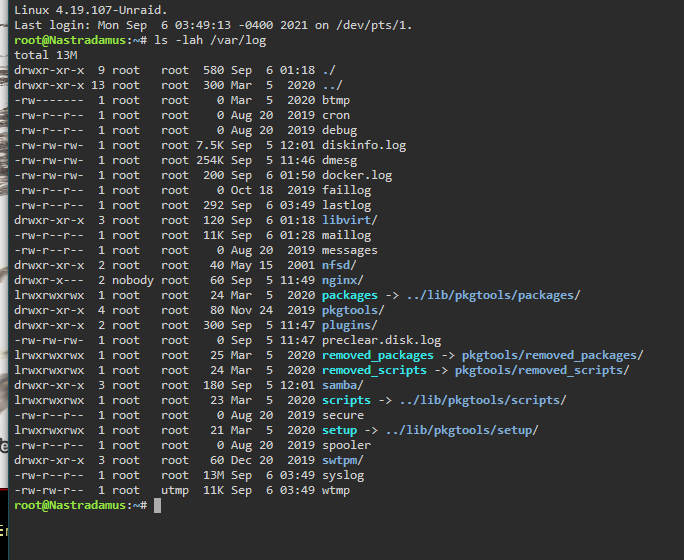Screen dimensions: 684x560
Task: Click the diskinfo.log filename
Action: pos(364,145)
